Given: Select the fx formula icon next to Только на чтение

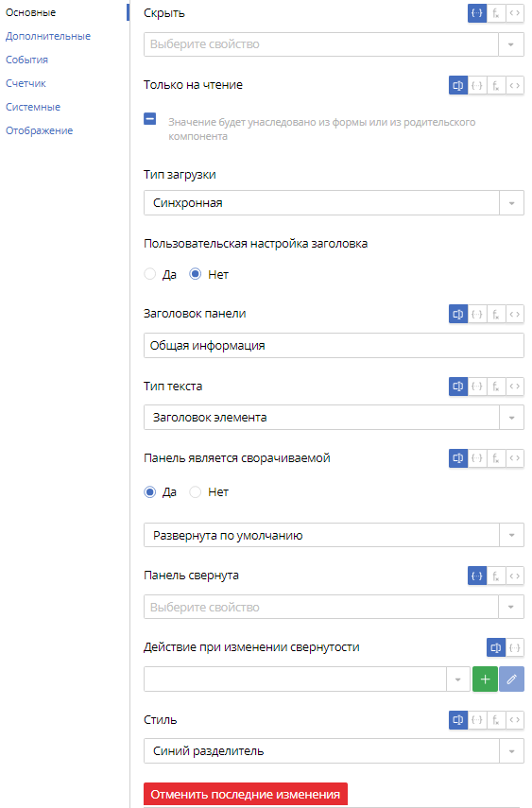Looking at the screenshot, I should pyautogui.click(x=496, y=86).
